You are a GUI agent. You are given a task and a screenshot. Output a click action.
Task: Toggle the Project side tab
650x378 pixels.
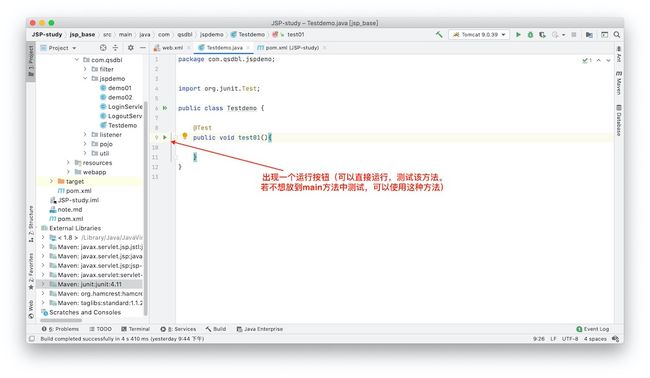tap(31, 61)
